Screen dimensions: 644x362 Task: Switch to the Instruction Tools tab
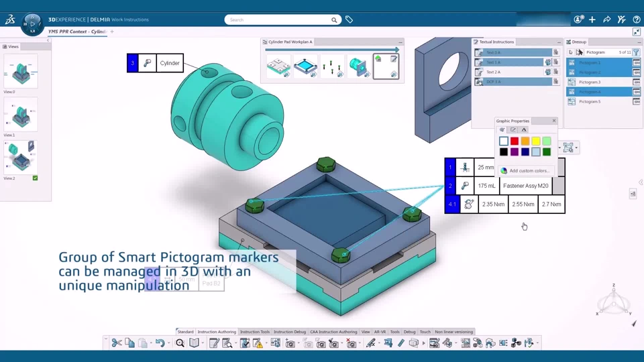click(255, 332)
